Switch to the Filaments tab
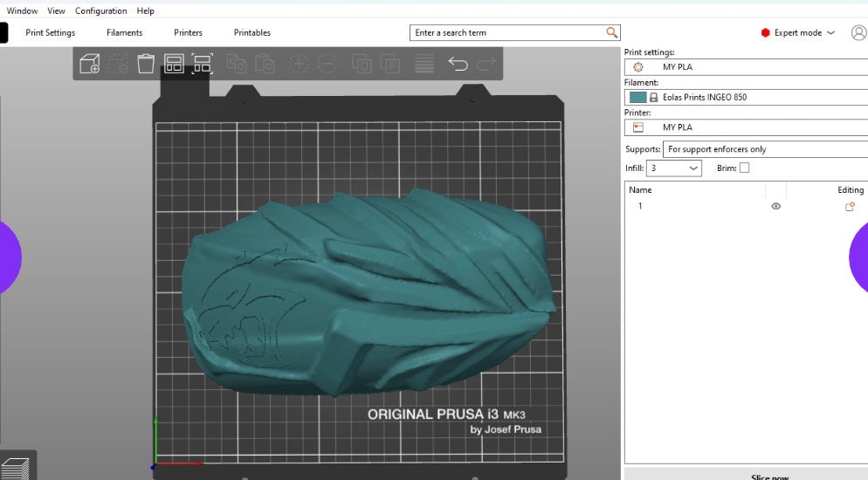 pos(125,32)
